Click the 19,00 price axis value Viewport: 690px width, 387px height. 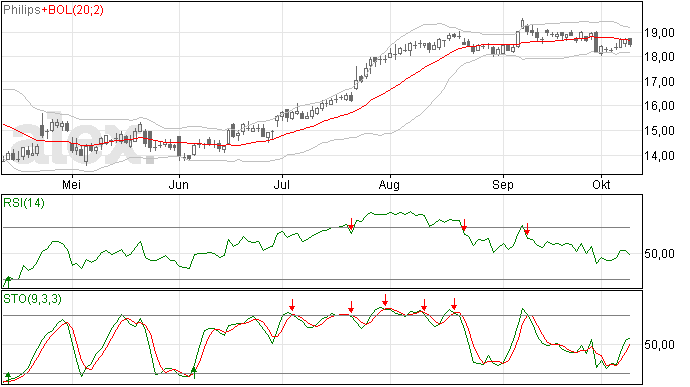click(x=659, y=33)
